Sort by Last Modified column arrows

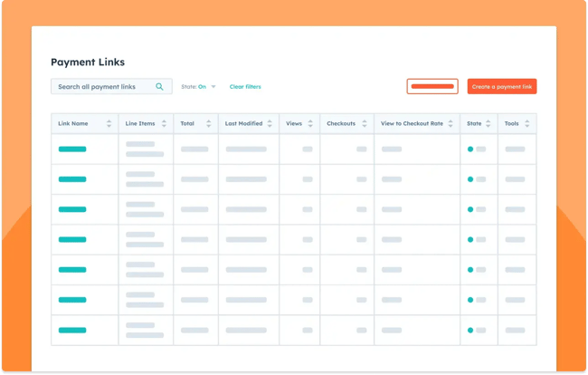270,123
